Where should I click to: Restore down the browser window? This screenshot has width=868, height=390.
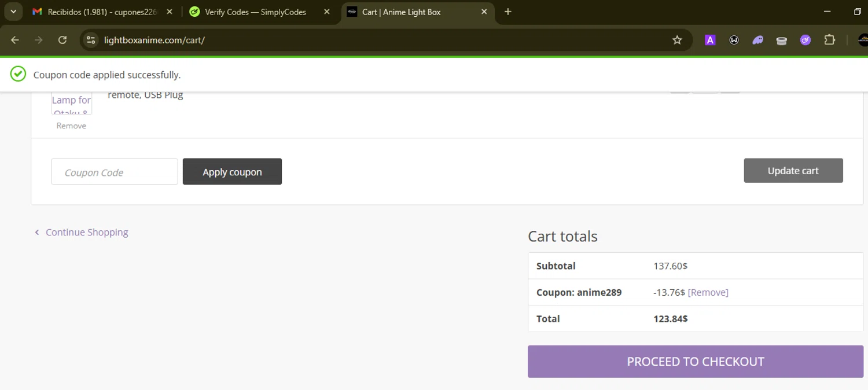[858, 12]
